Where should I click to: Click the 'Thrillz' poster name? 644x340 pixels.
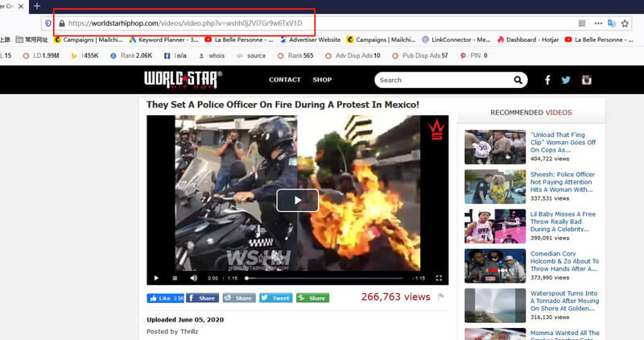coord(188,331)
